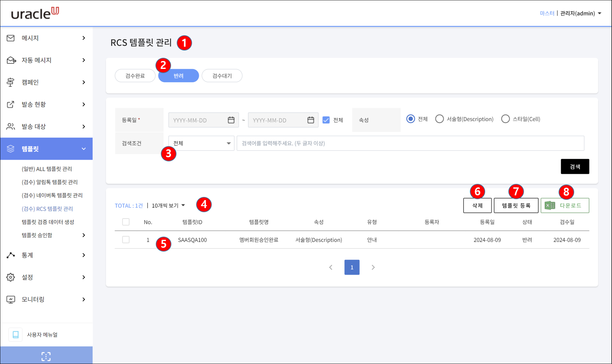Click the 설정 gear icon

(x=10, y=277)
